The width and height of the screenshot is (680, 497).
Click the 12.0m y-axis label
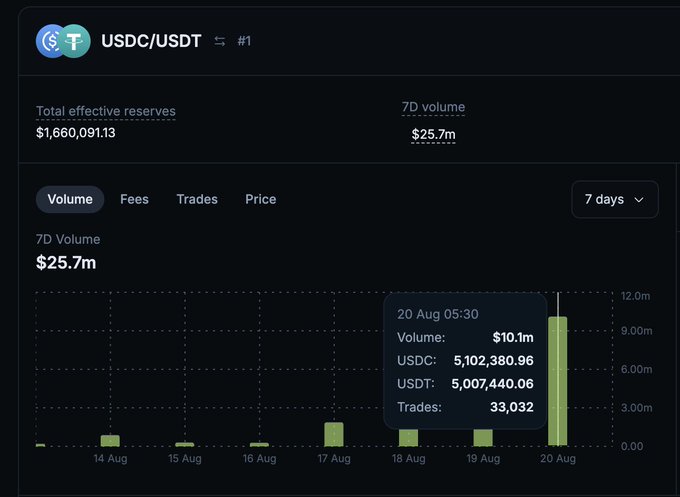635,296
